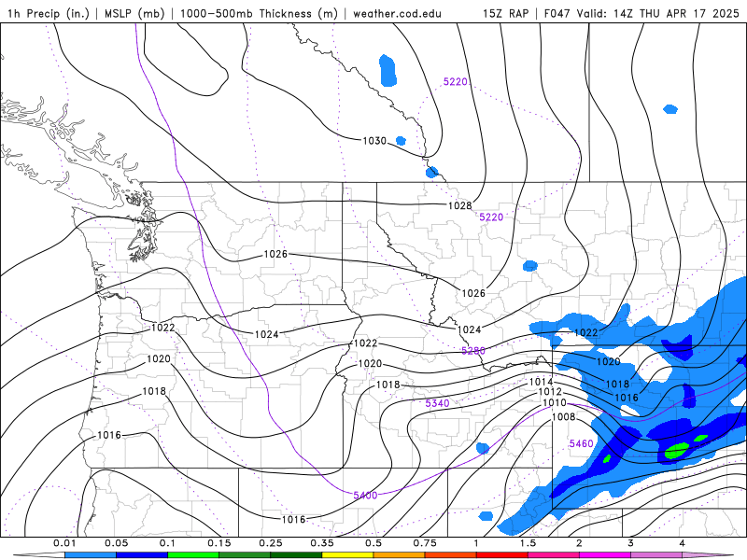The width and height of the screenshot is (747, 560).
Task: Pick the yellow 0.35–0.5 legend swatch
Action: [x=347, y=555]
